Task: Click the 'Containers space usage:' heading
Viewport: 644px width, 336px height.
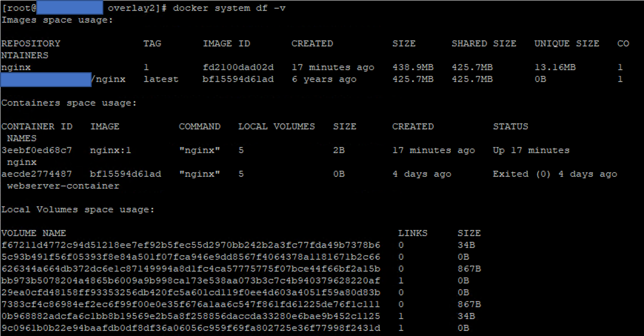Action: point(69,103)
